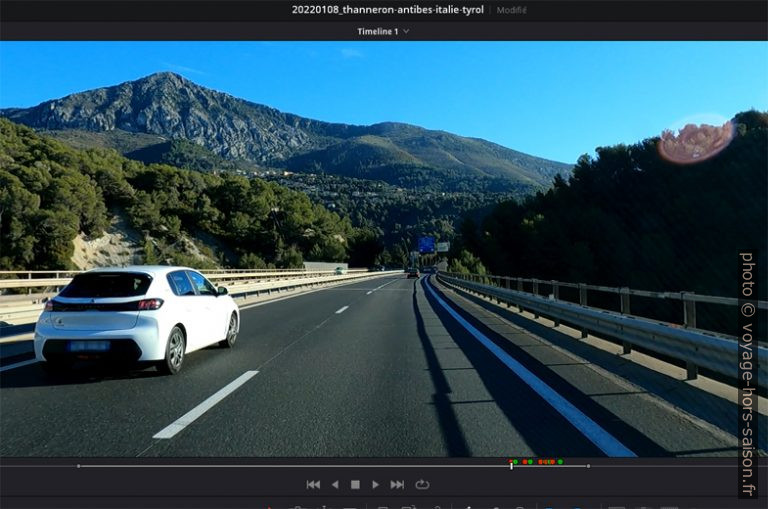The height and width of the screenshot is (509, 768).
Task: Select the rightmost green marker
Action: (560, 462)
